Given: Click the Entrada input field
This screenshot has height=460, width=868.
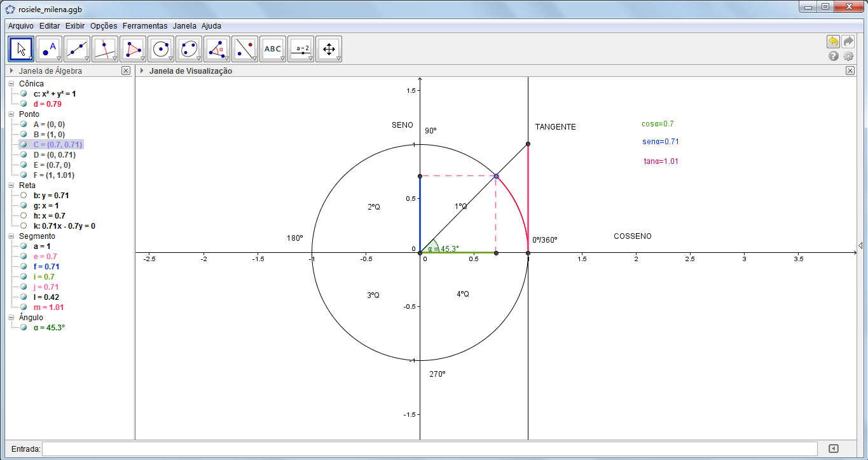Looking at the screenshot, I should 430,449.
